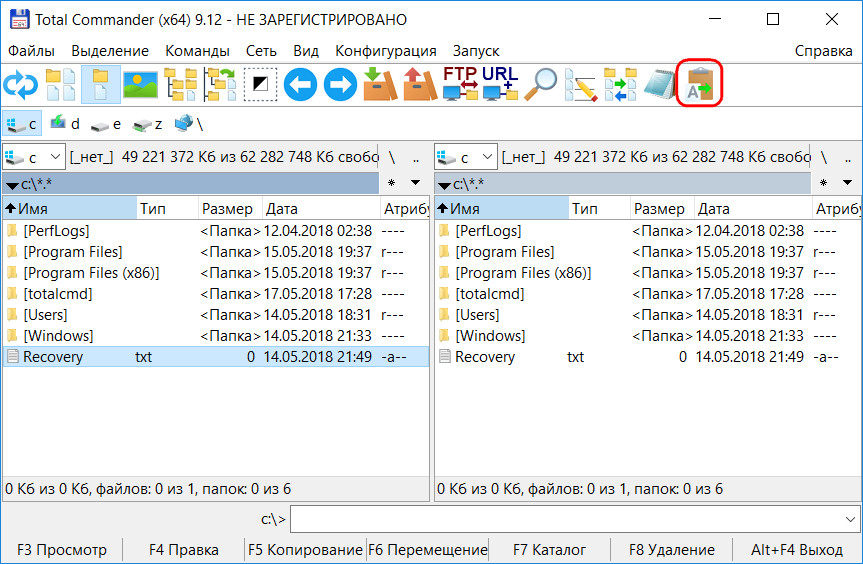Screen dimensions: 863x564
Task: Click F4 Правка button
Action: click(184, 550)
